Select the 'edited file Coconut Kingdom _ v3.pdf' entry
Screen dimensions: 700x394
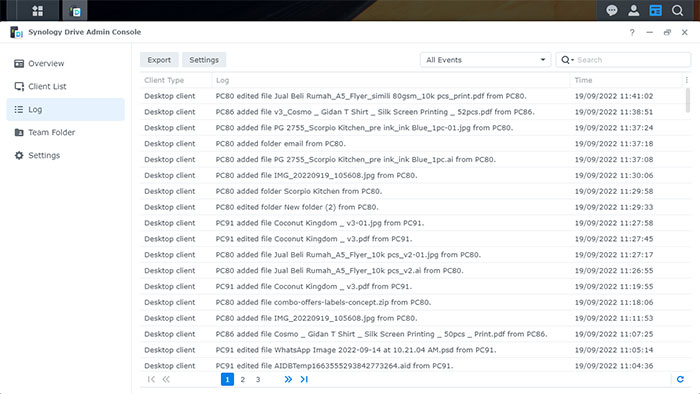pos(412,239)
